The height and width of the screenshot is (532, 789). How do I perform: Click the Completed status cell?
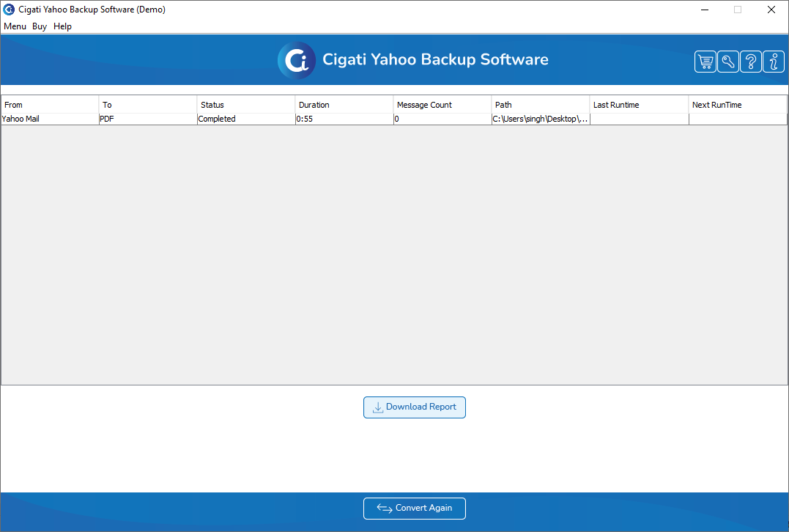246,119
